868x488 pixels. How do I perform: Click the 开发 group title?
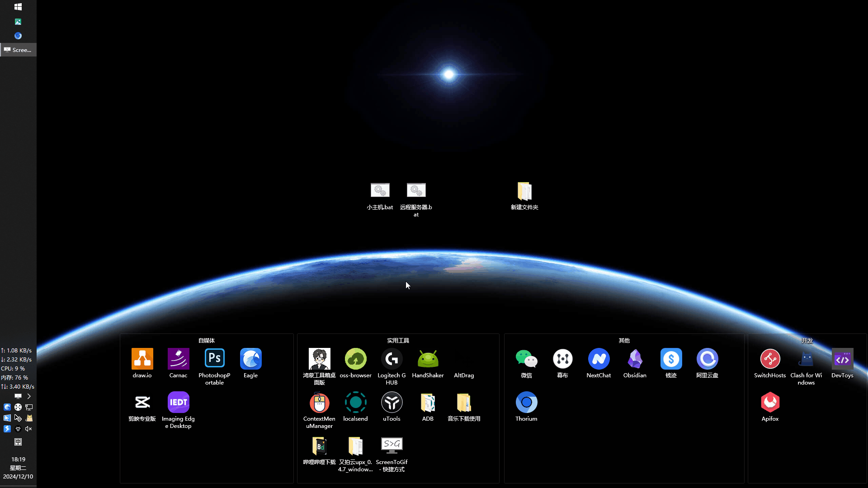[807, 340]
